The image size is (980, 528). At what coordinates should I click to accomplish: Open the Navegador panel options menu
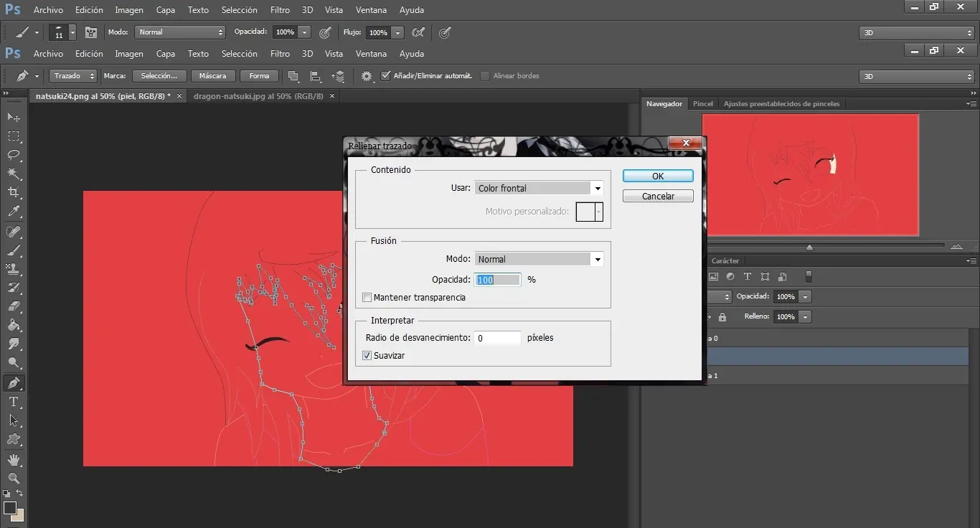pos(971,104)
